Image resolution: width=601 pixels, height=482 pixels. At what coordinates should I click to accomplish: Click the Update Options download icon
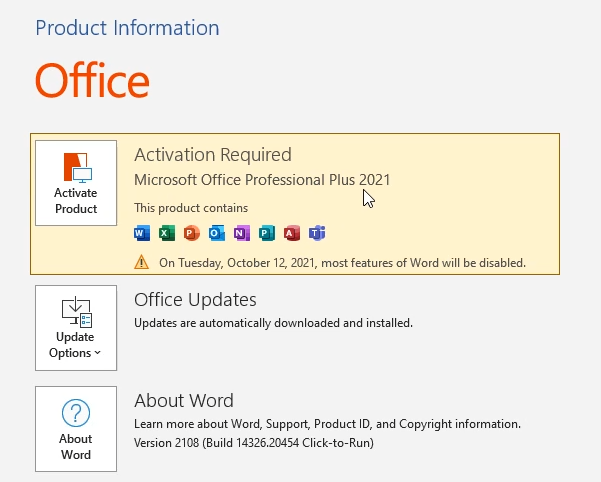click(x=77, y=312)
